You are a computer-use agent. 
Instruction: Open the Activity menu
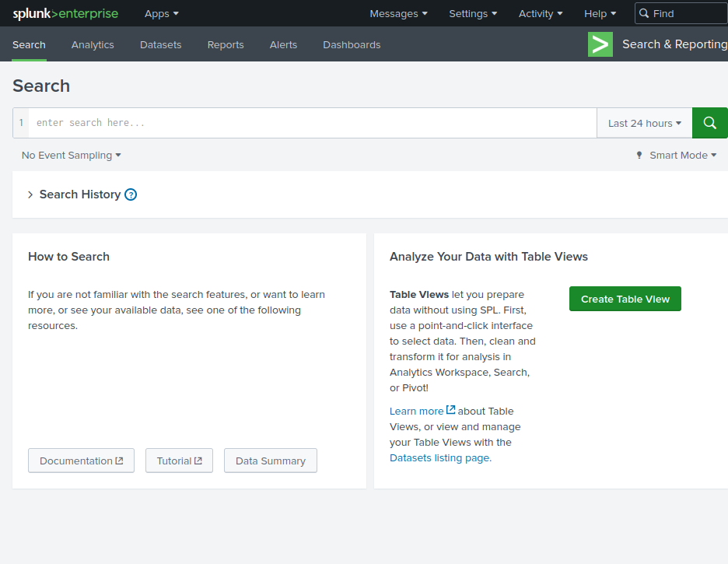coord(541,13)
